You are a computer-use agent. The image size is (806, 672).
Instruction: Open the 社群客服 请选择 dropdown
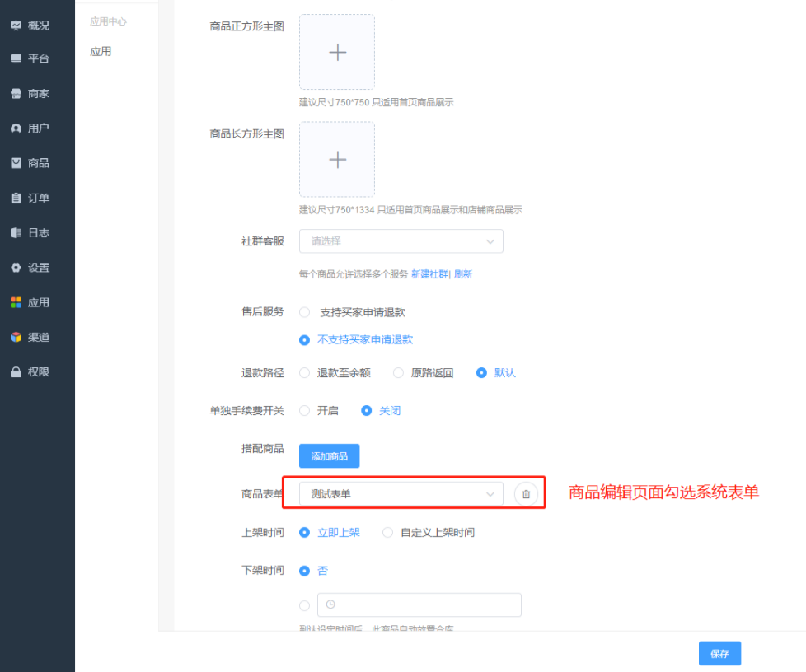401,241
